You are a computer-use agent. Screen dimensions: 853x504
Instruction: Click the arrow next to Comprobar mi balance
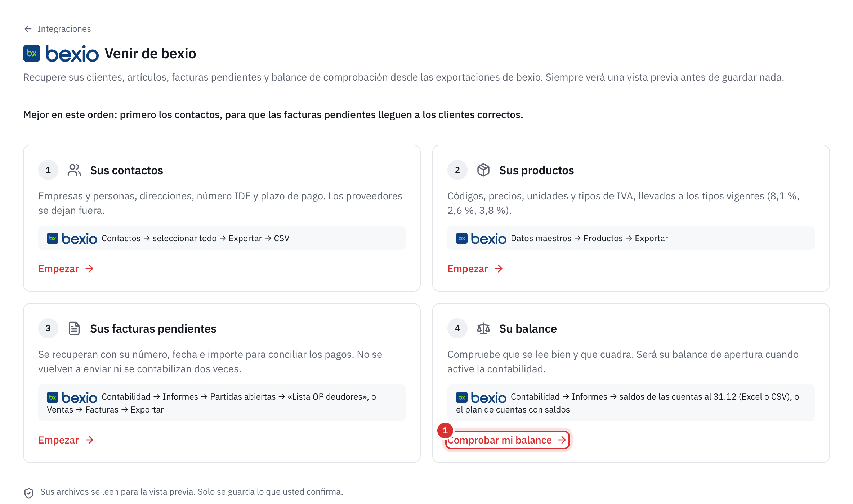pos(562,440)
